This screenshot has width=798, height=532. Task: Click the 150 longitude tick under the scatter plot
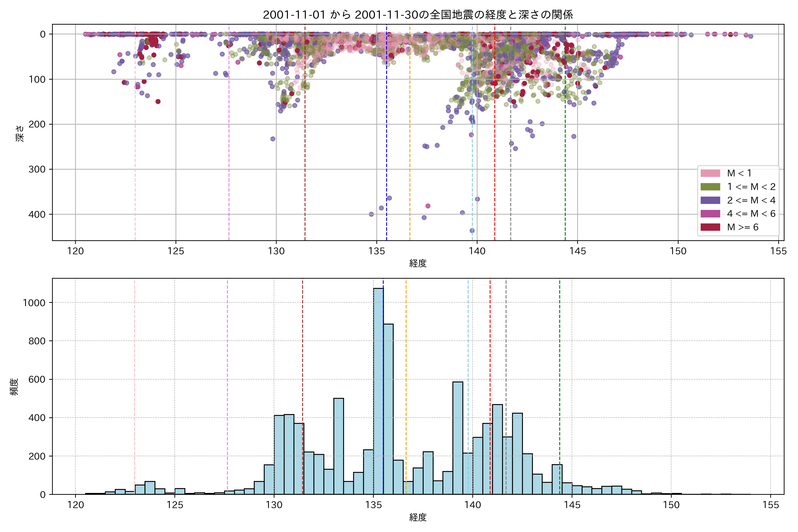coord(678,251)
